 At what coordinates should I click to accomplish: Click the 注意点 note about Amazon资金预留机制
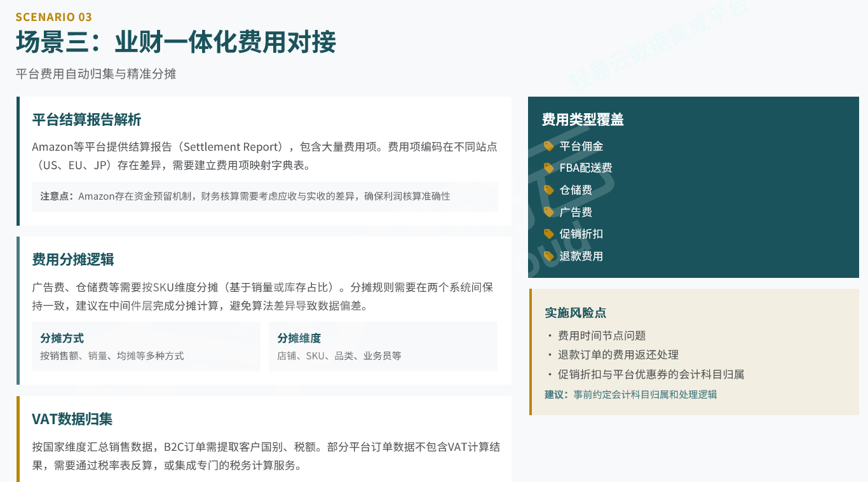pyautogui.click(x=264, y=196)
